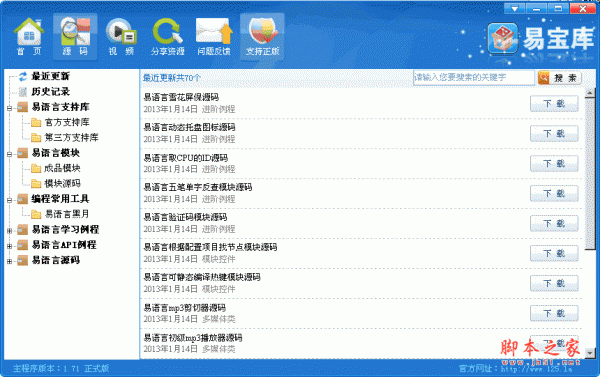Click the 最近更新共70个 header text

(x=172, y=78)
